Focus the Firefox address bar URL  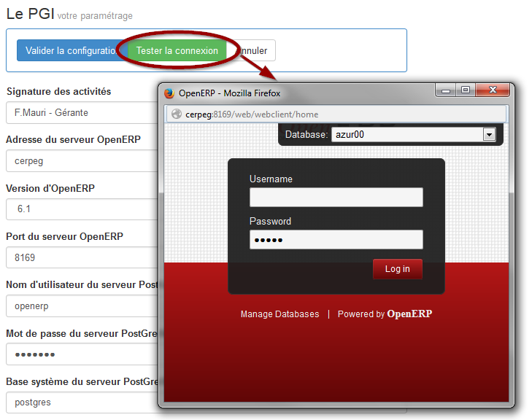[336, 114]
